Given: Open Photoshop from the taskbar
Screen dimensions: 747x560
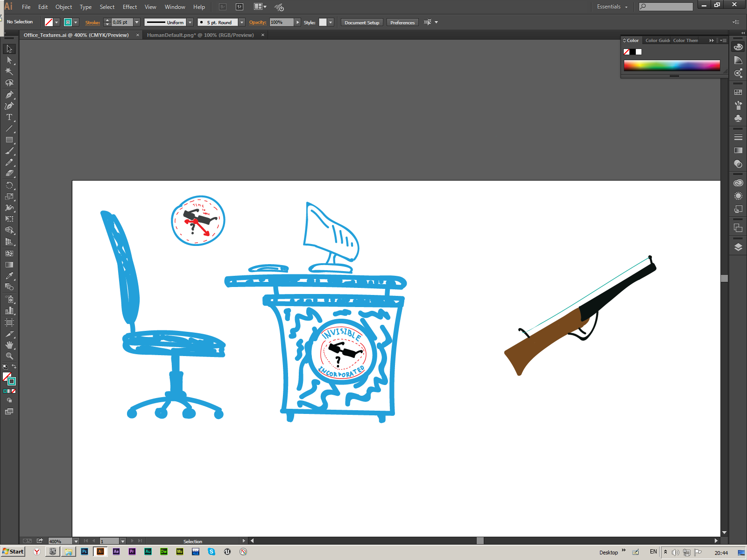Looking at the screenshot, I should point(85,552).
